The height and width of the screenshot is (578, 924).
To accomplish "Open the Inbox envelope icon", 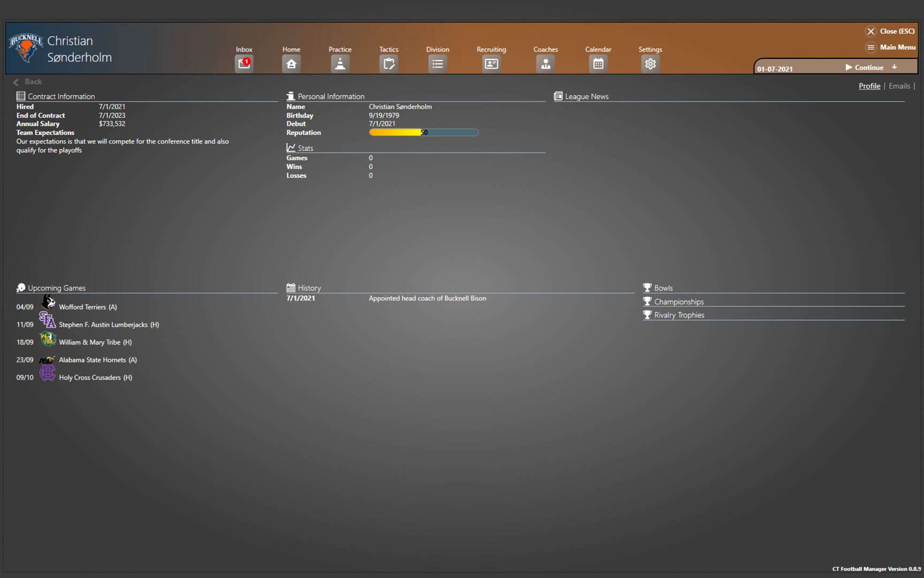I will click(x=244, y=64).
